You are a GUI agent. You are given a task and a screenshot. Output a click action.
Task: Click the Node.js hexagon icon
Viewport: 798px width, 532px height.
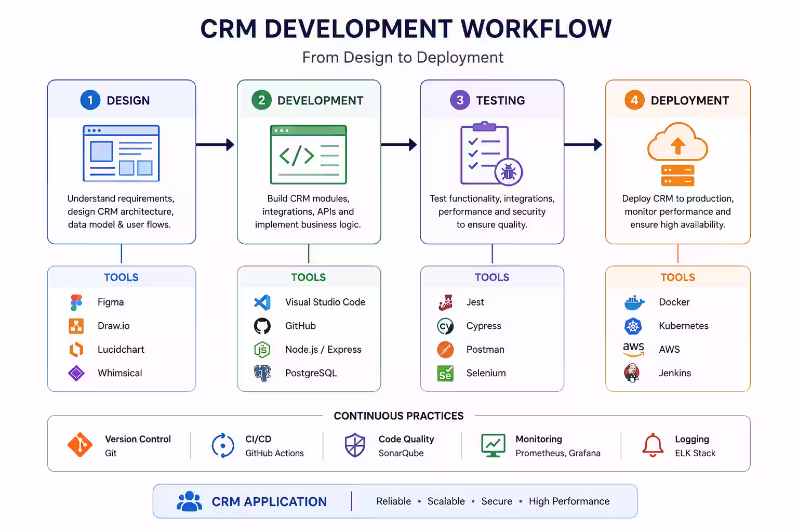262,350
